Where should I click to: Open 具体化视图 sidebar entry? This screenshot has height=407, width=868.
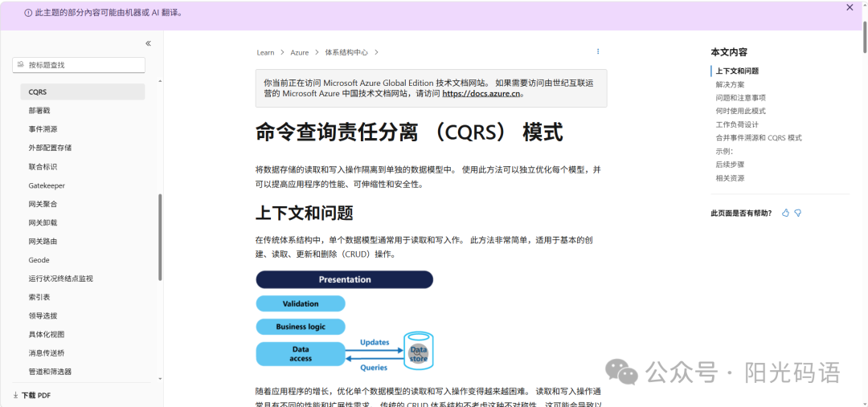click(x=47, y=335)
